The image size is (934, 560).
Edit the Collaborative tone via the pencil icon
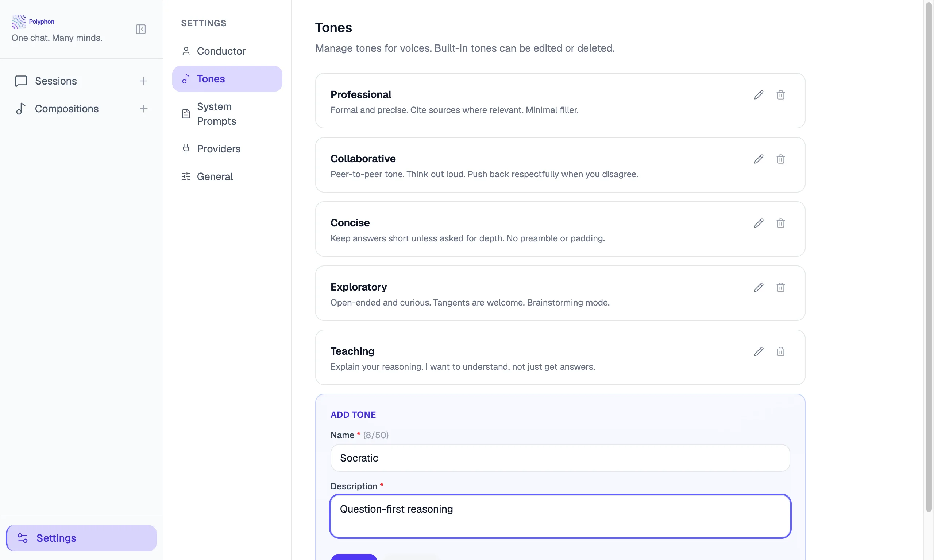(x=759, y=159)
